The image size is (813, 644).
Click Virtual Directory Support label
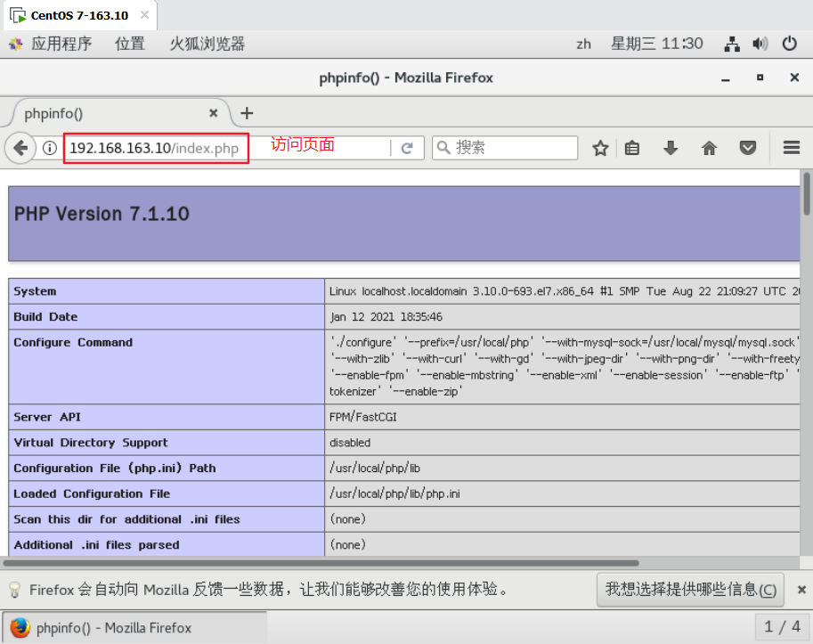(x=91, y=443)
